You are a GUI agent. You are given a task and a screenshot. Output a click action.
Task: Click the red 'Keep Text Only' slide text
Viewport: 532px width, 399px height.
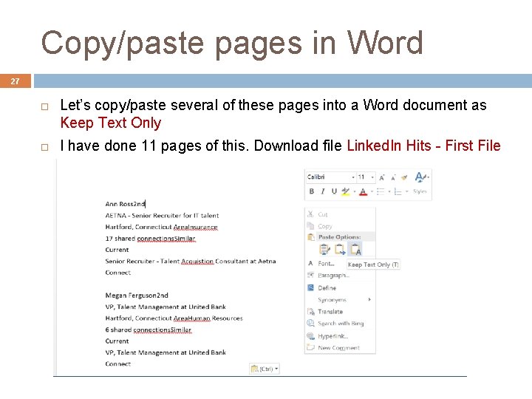[x=111, y=123]
